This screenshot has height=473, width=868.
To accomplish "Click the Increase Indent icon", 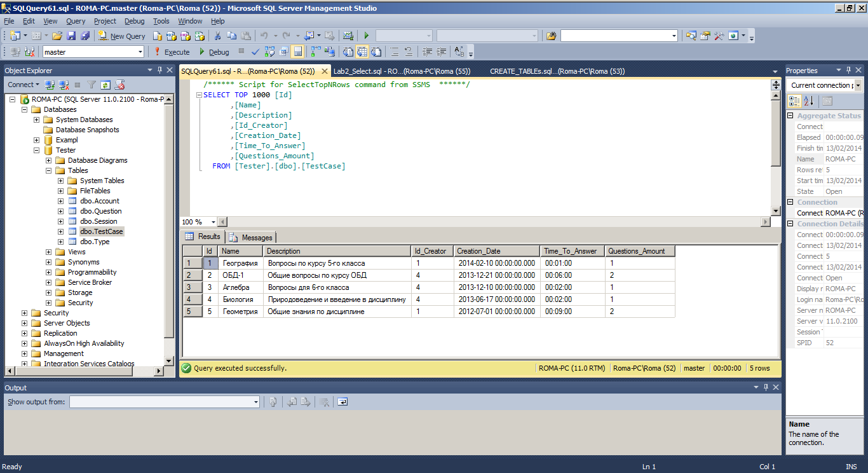I will 441,51.
